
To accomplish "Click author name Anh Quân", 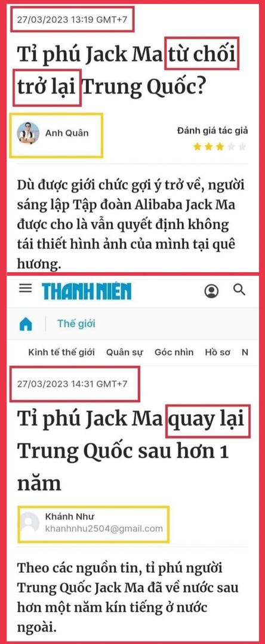I will tap(67, 133).
